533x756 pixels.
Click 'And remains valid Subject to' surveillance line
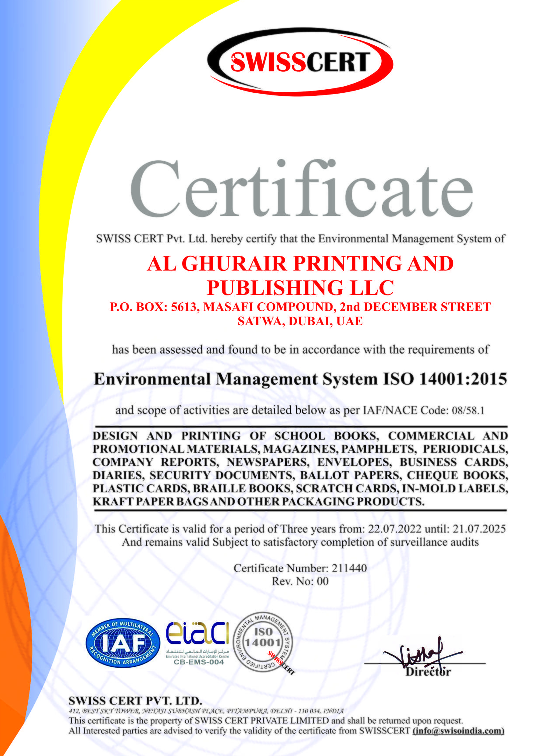pos(300,542)
